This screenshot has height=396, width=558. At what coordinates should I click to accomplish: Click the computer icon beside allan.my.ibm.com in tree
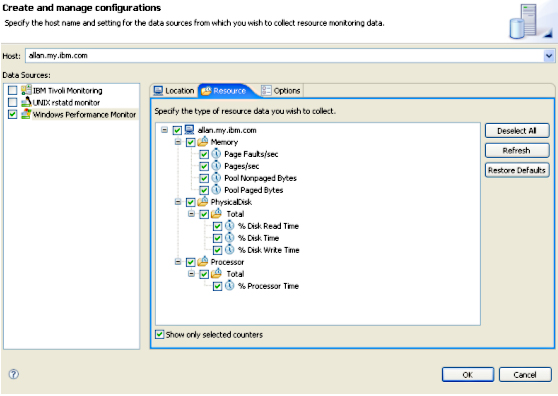[189, 130]
